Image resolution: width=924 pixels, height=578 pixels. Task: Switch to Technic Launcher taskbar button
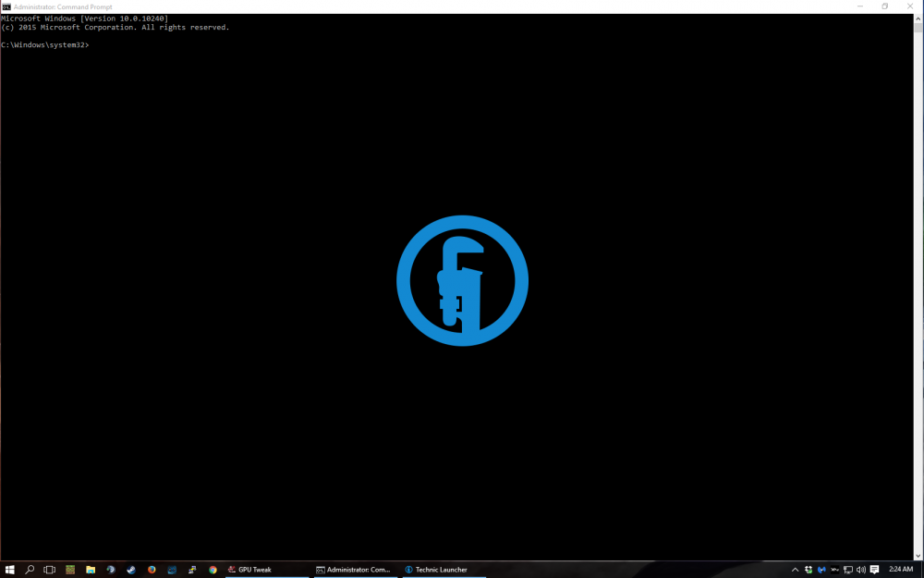tap(444, 570)
